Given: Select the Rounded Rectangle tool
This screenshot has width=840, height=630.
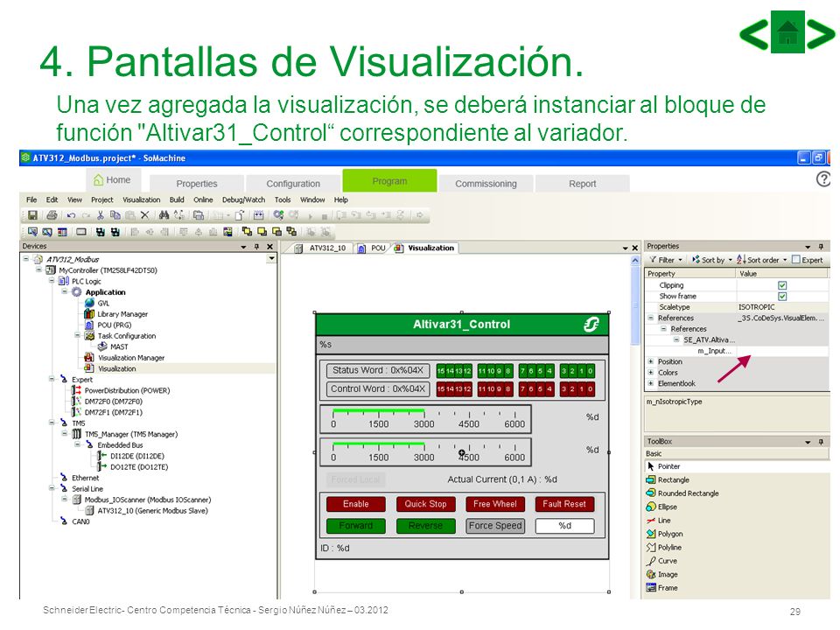Looking at the screenshot, I should [x=682, y=493].
